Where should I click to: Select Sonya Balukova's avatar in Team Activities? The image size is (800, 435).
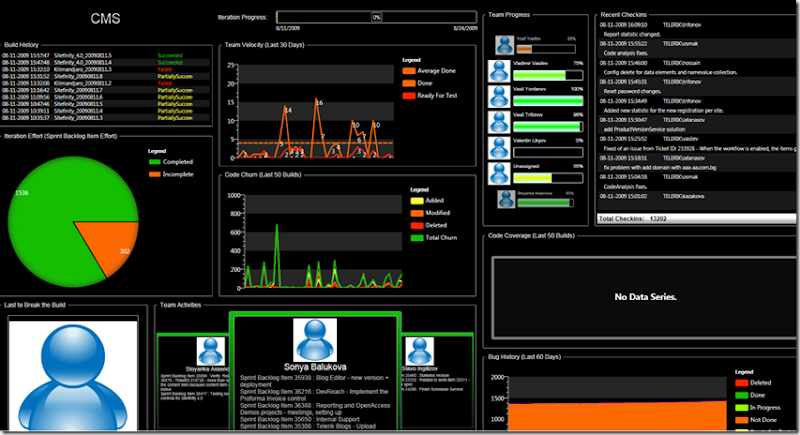point(315,340)
